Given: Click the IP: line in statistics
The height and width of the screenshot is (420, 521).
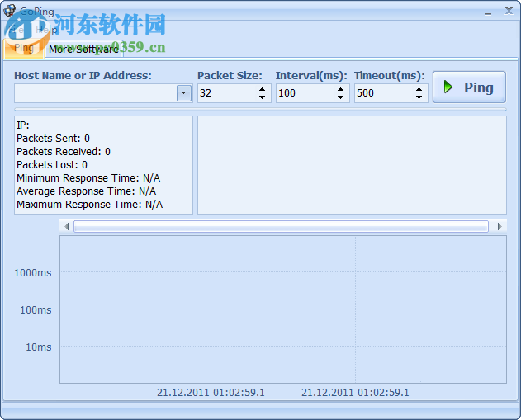Looking at the screenshot, I should (x=23, y=125).
